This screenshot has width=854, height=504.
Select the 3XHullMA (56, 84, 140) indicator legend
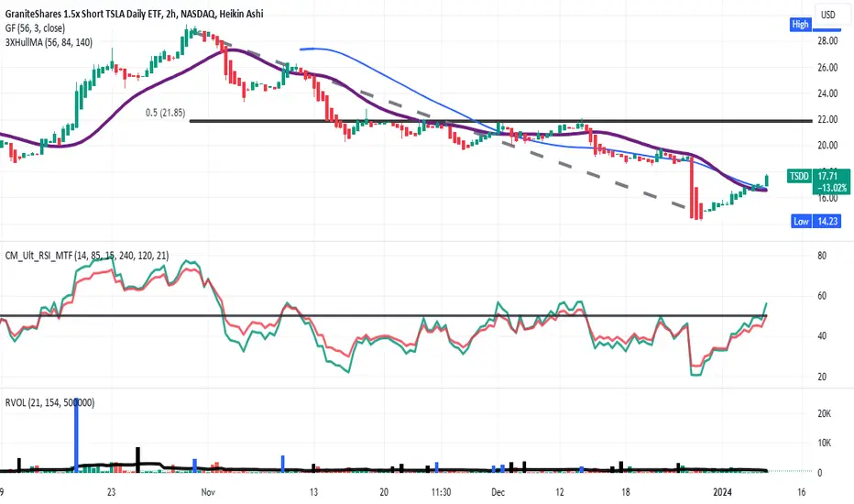[49, 42]
